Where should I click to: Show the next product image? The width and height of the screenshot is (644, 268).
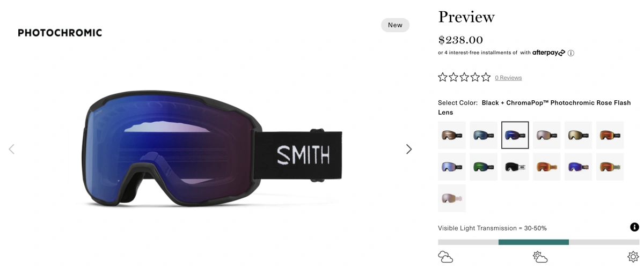pos(409,149)
